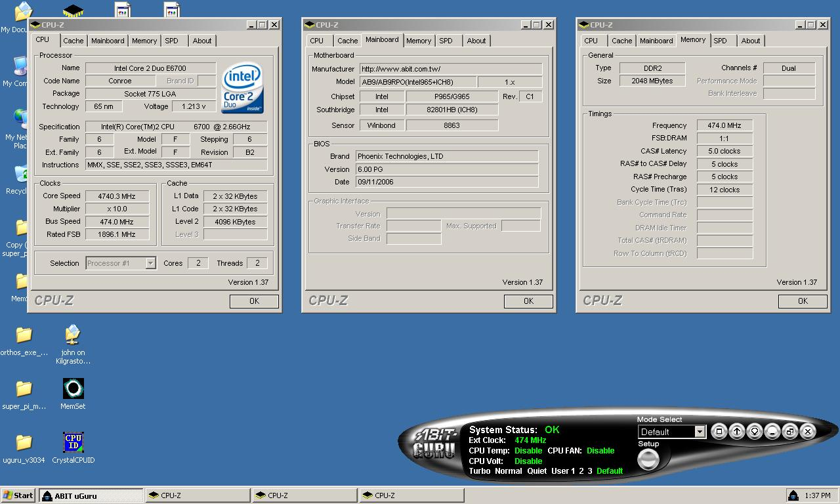Viewport: 840px width, 504px height.
Task: Open the MemSet desktop shortcut
Action: pyautogui.click(x=73, y=389)
